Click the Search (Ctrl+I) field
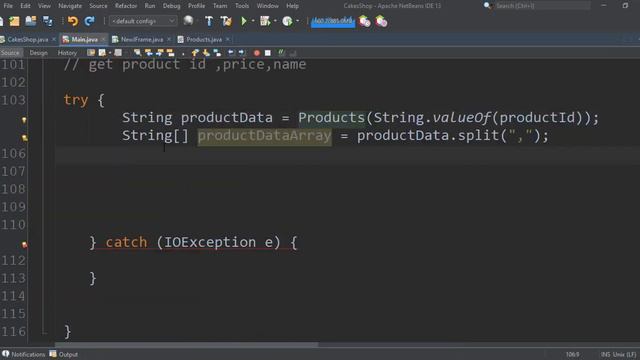The image size is (640, 360). [x=542, y=6]
